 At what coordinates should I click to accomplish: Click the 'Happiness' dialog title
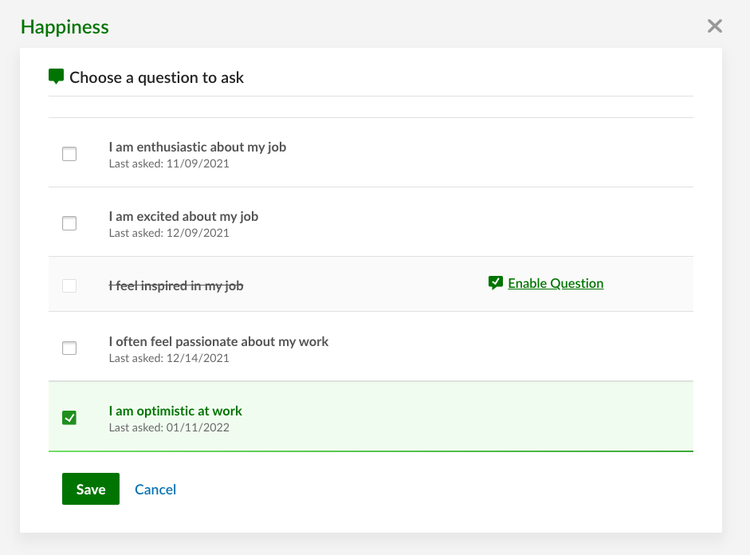65,27
